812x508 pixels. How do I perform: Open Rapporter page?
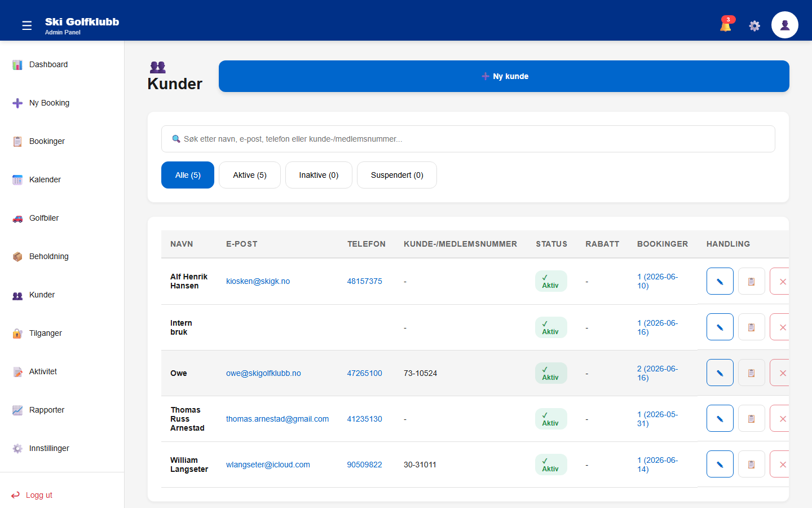click(x=62, y=410)
